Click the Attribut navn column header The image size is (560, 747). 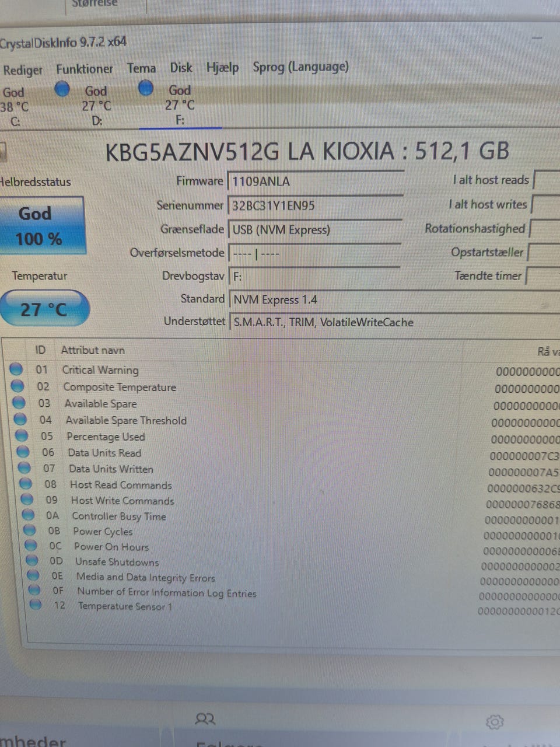coord(93,350)
